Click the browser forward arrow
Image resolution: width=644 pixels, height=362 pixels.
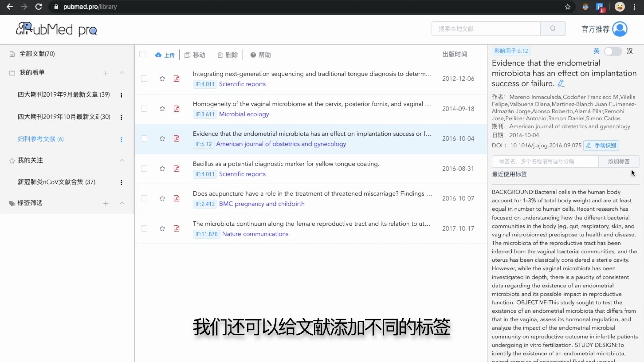point(24,7)
